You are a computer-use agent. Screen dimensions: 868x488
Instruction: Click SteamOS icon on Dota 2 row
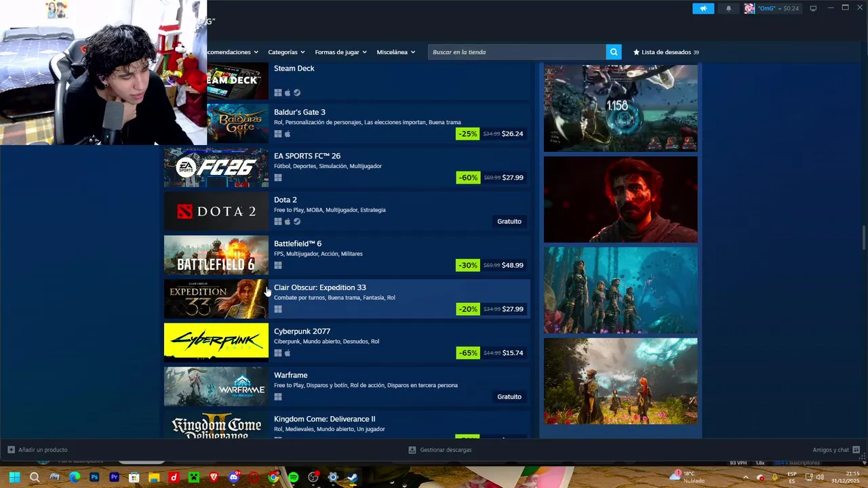pyautogui.click(x=297, y=222)
